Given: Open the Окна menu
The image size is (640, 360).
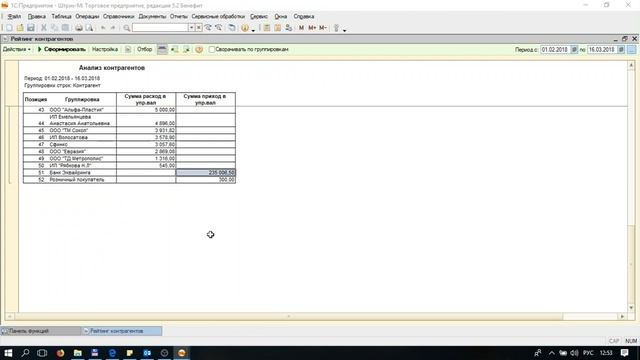Looking at the screenshot, I should tap(280, 16).
